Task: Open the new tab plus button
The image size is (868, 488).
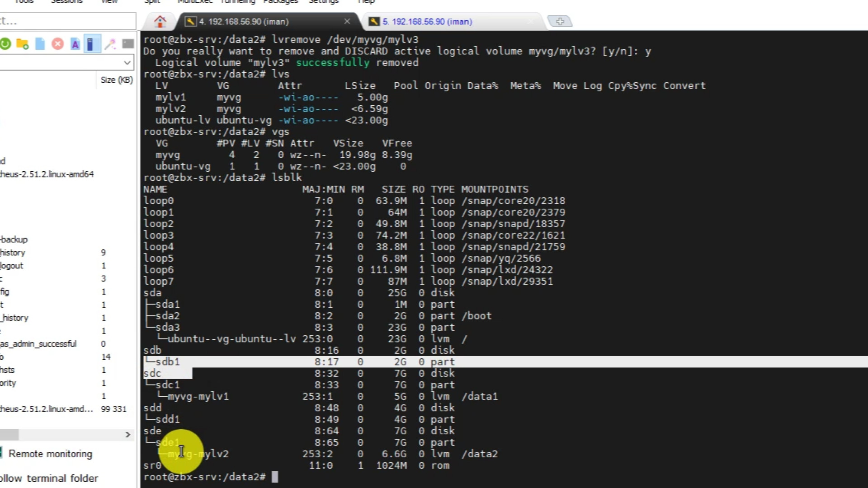Action: point(560,21)
